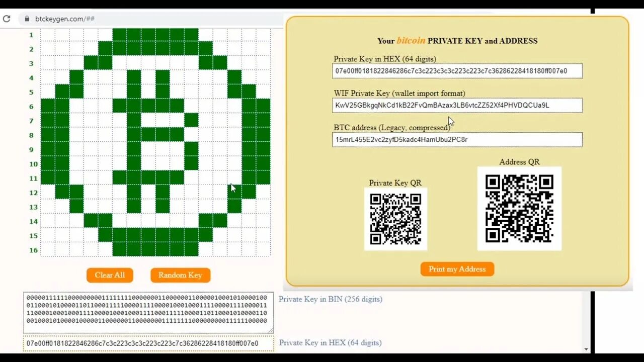Click the bottom 'Private Key in HEX (64 digits)' label
The image size is (644, 362).
331,343
